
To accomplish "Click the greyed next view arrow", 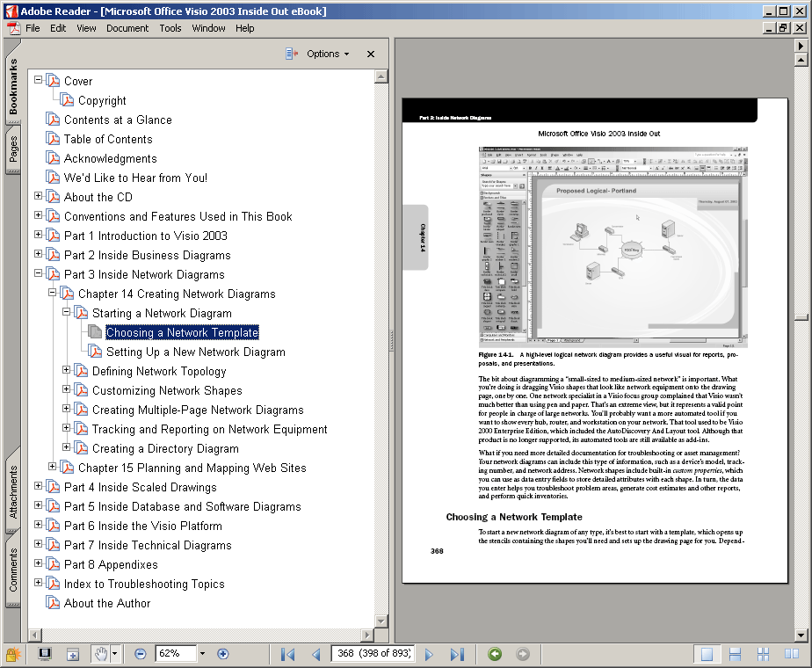I will pyautogui.click(x=523, y=654).
